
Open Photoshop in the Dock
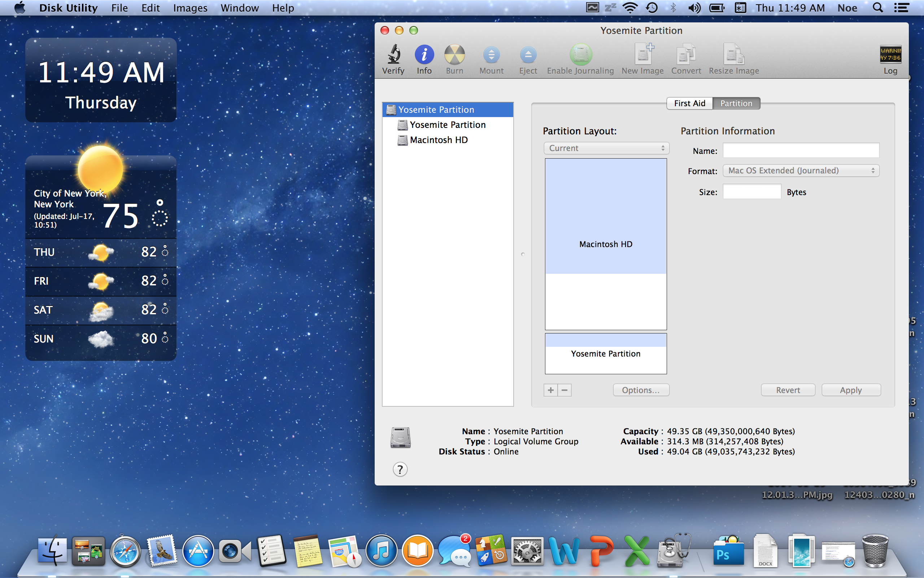(728, 551)
